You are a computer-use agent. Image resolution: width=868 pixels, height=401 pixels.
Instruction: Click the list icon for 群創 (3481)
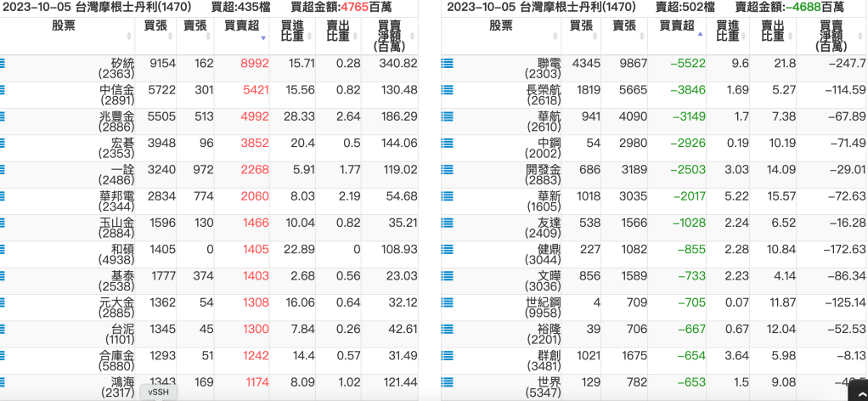coord(447,355)
